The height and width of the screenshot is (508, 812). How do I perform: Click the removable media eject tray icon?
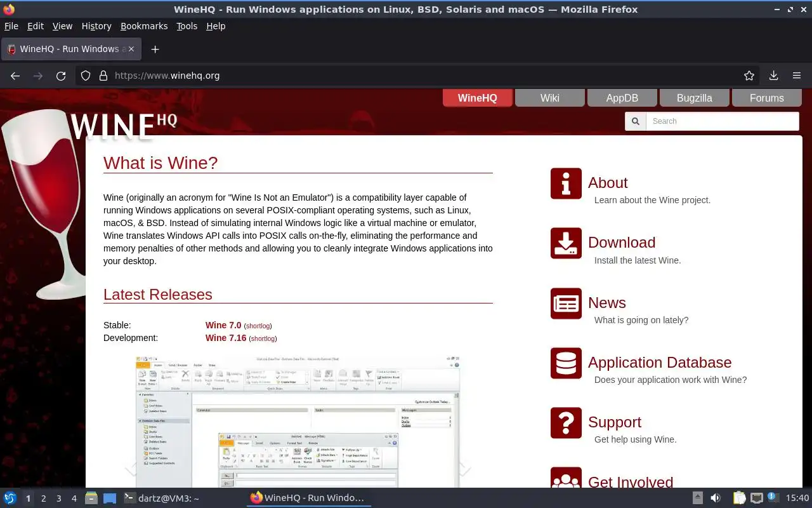pyautogui.click(x=697, y=498)
